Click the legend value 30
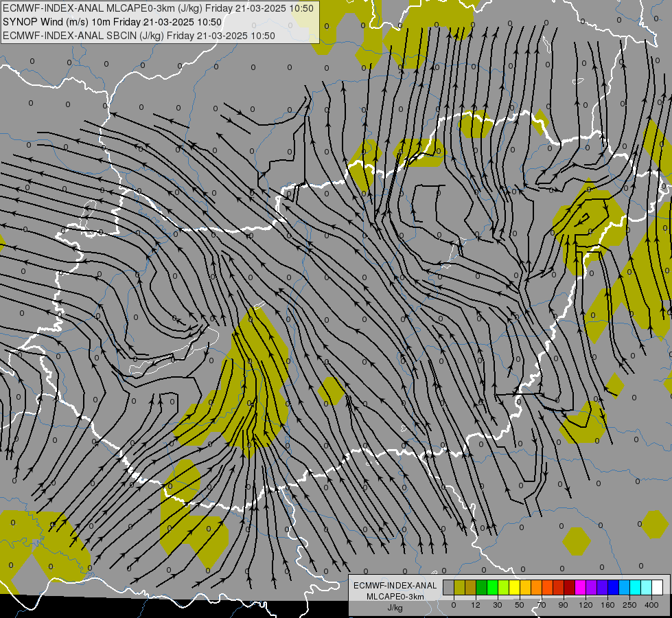 [498, 605]
